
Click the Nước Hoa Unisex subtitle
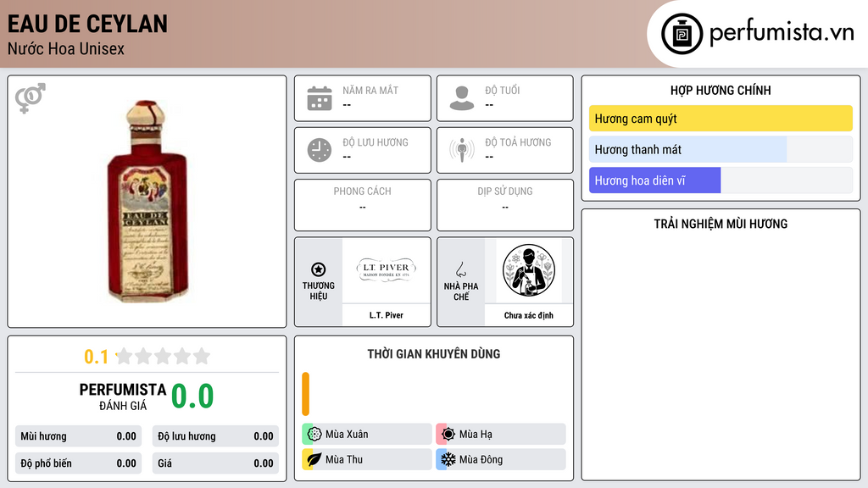[x=66, y=48]
